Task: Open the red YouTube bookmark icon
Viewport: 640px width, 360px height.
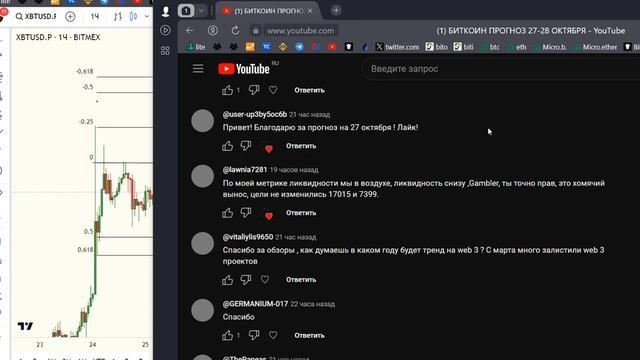Action: click(x=332, y=47)
